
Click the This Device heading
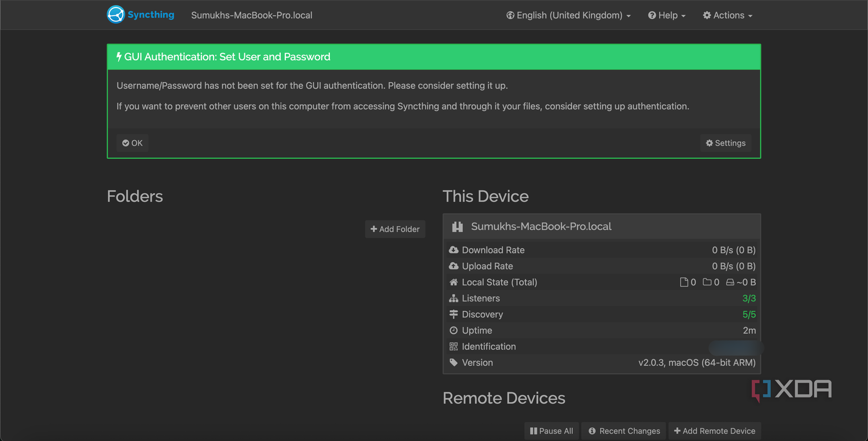pos(486,196)
